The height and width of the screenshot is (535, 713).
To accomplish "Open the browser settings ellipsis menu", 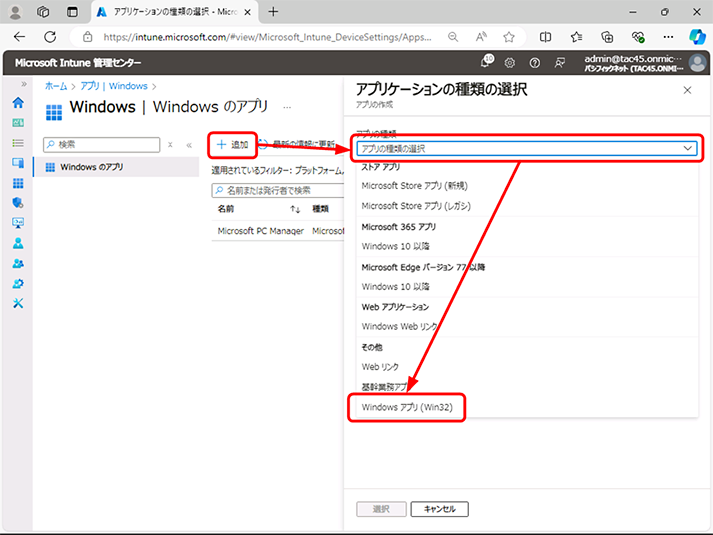I will click(668, 37).
